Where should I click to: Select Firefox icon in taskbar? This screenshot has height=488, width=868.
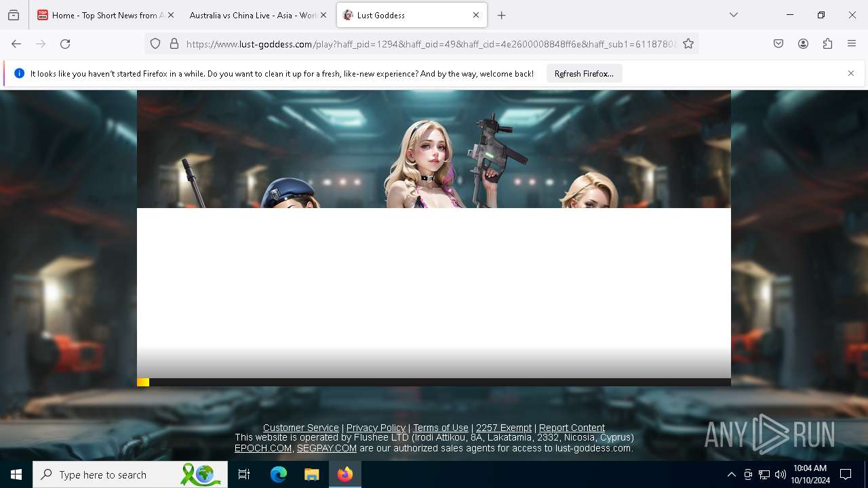point(345,474)
